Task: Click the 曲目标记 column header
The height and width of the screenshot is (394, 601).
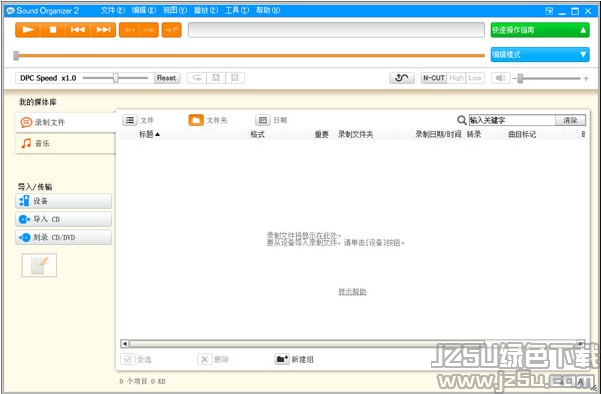Action: pyautogui.click(x=522, y=134)
